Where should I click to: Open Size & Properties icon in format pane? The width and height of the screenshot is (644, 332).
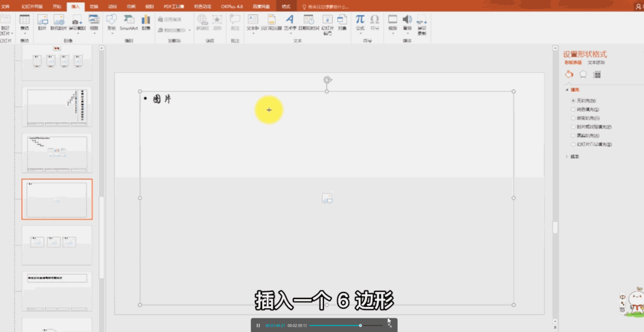[597, 75]
